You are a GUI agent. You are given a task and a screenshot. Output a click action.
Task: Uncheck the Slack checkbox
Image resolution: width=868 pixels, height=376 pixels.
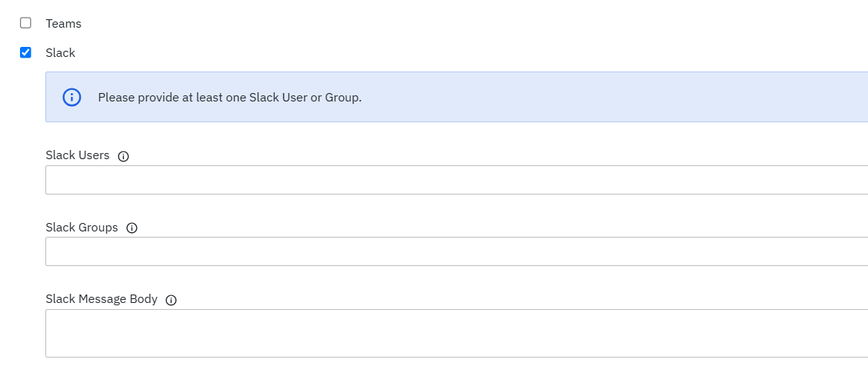25,52
